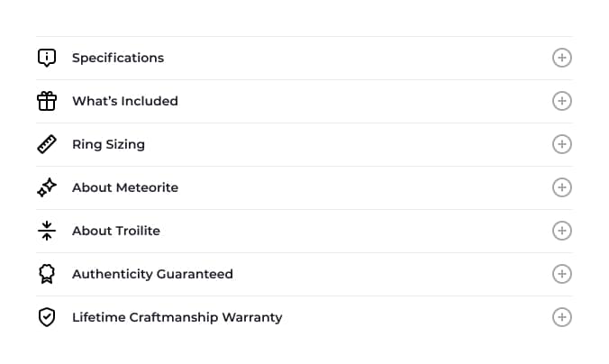This screenshot has height=364, width=609.
Task: Expand Lifetime Craftmanship Warranty plus icon
Action: [x=561, y=317]
